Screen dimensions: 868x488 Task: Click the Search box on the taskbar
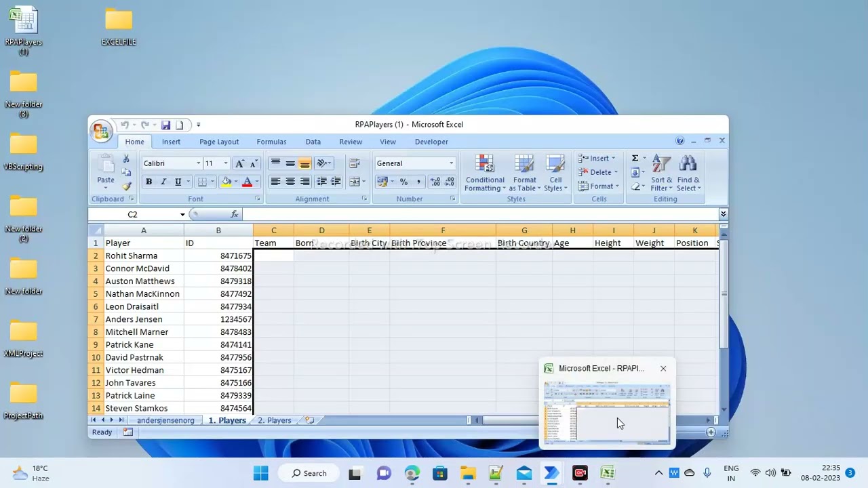click(x=309, y=473)
